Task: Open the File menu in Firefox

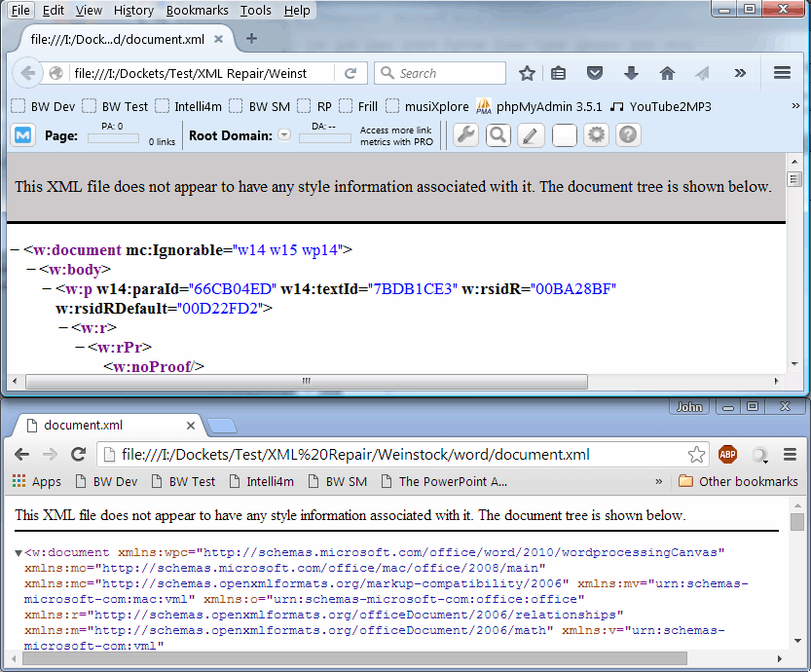Action: coord(20,11)
